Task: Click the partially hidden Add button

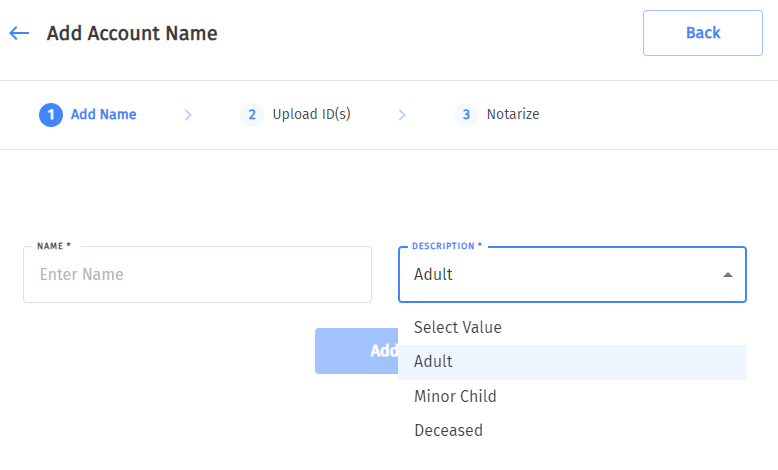Action: pos(357,351)
